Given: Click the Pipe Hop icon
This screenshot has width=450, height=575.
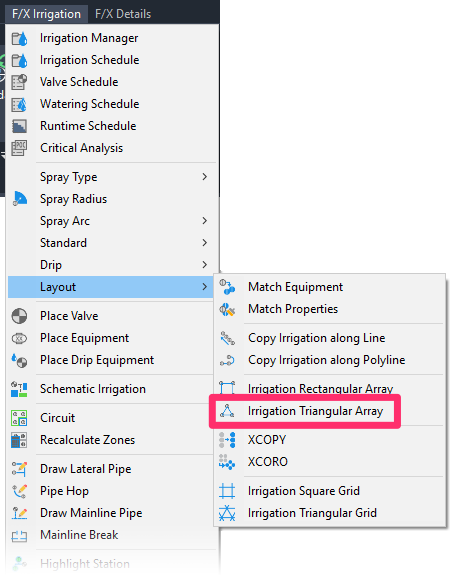Looking at the screenshot, I should pos(19,491).
